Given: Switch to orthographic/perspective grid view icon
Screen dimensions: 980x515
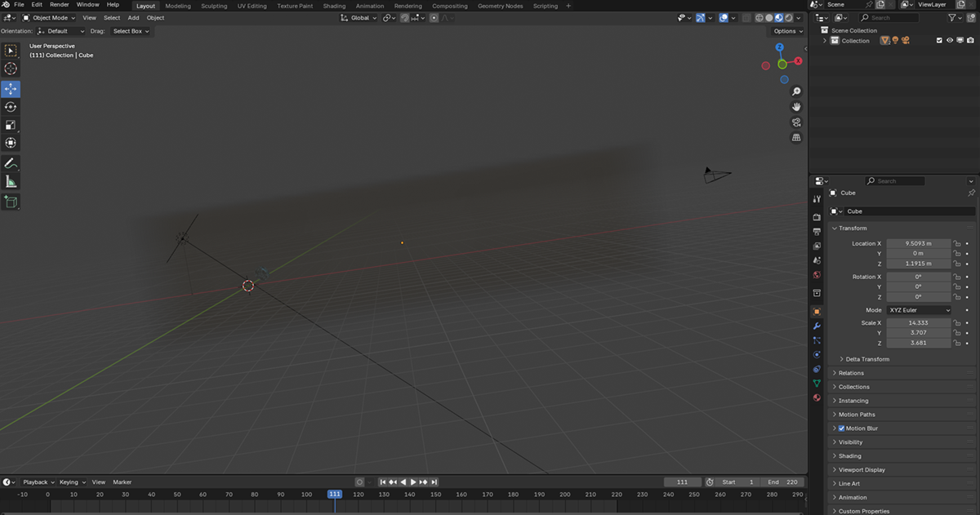Looking at the screenshot, I should [796, 138].
